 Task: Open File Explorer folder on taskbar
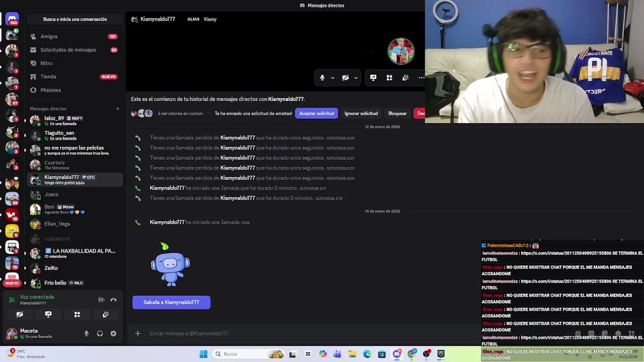pyautogui.click(x=352, y=354)
